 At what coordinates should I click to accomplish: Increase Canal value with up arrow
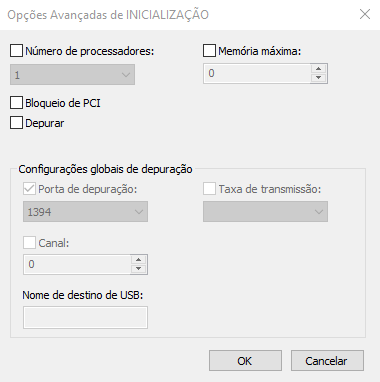(139, 260)
